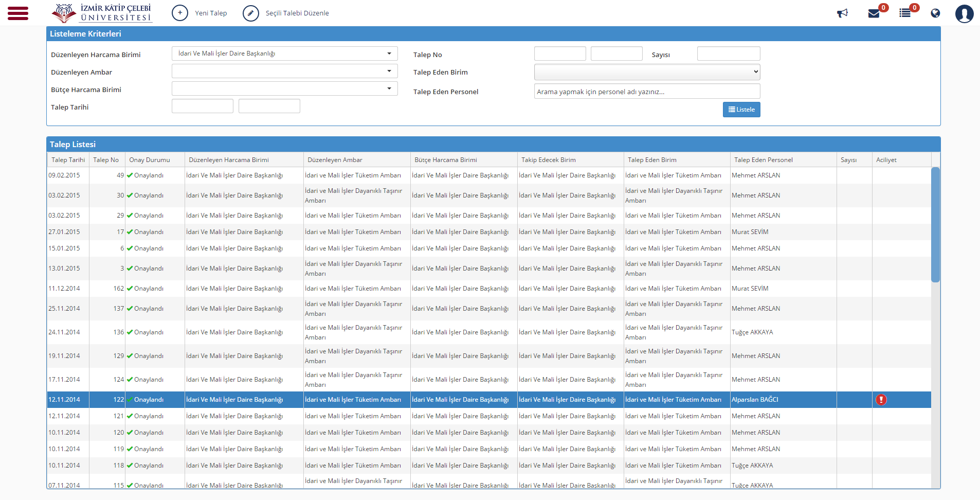The image size is (980, 500).
Task: Click İzmir Kâtip Çelebi Üniversitesi logo
Action: point(102,13)
